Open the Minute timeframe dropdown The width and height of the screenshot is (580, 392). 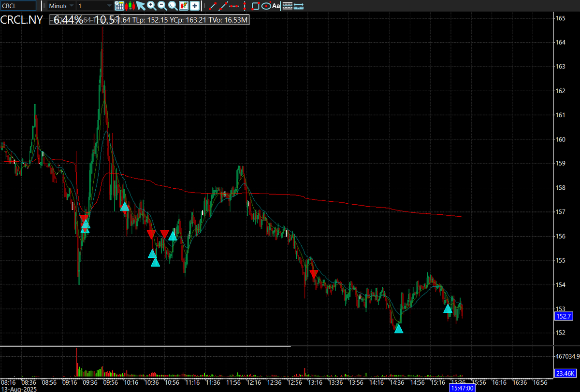(x=61, y=6)
